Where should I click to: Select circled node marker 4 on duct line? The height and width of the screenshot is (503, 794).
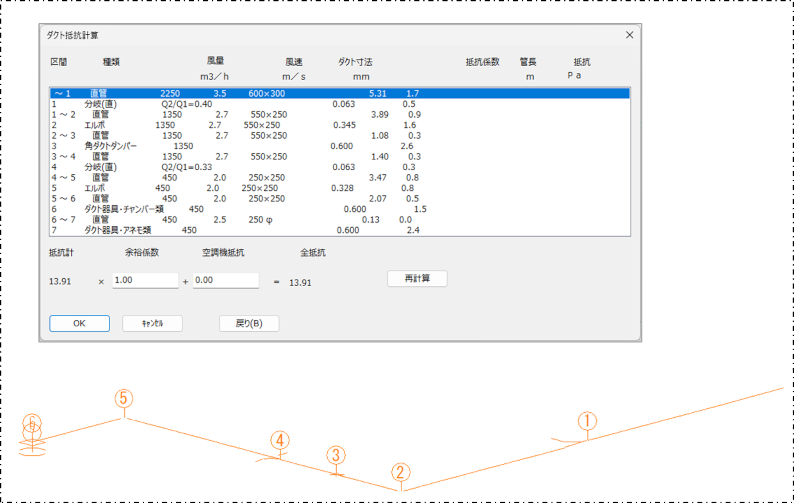(280, 440)
